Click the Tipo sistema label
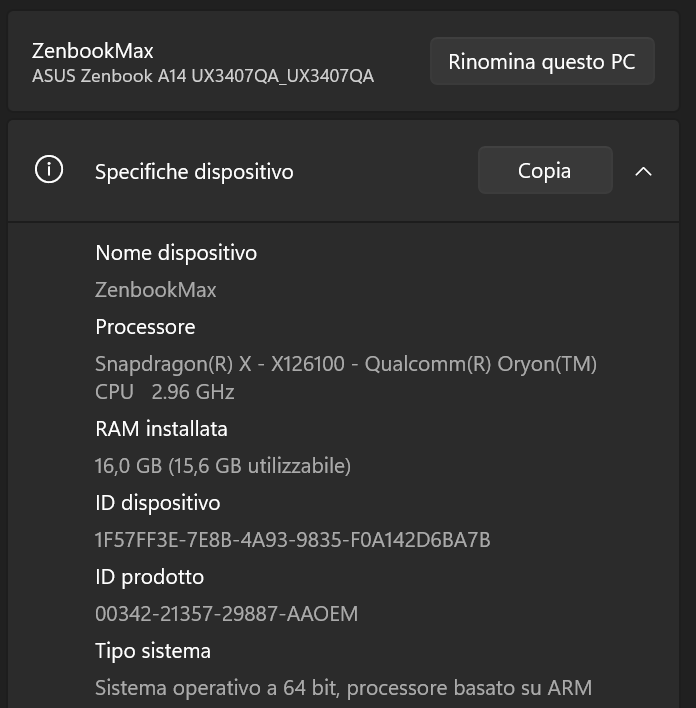Image resolution: width=696 pixels, height=708 pixels. pos(153,651)
